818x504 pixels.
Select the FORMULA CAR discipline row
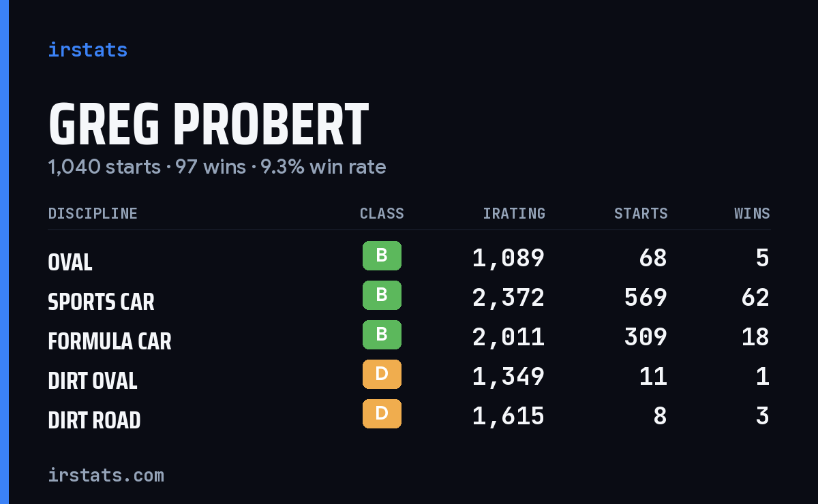409,337
